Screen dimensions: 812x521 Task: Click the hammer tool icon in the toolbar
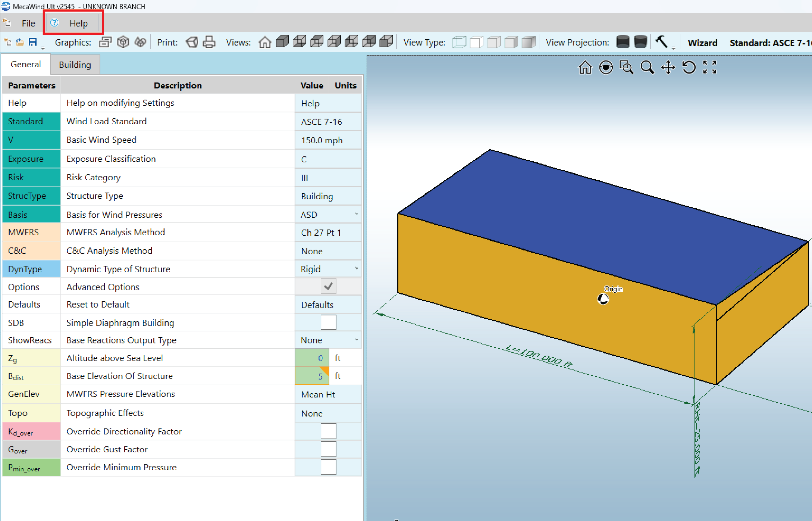[661, 42]
